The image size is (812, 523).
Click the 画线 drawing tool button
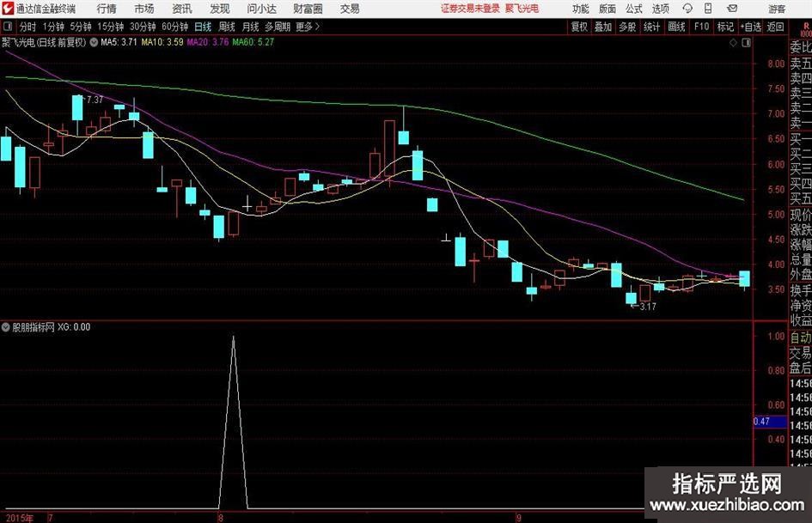tap(676, 27)
